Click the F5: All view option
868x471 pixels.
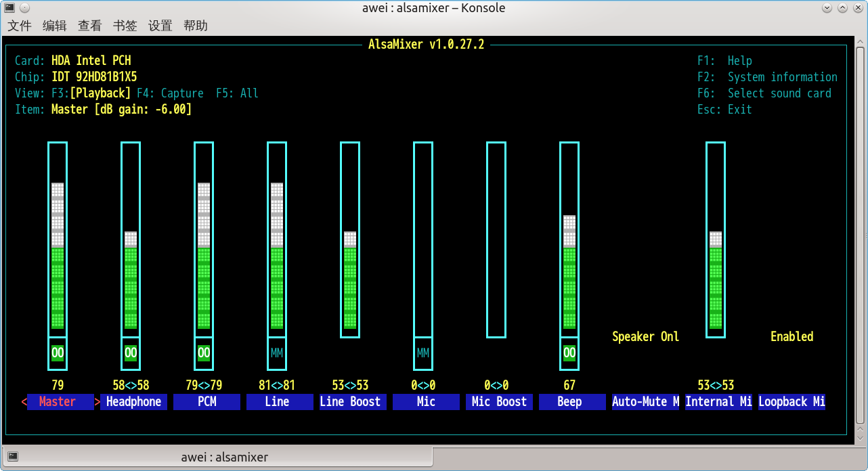(x=237, y=93)
